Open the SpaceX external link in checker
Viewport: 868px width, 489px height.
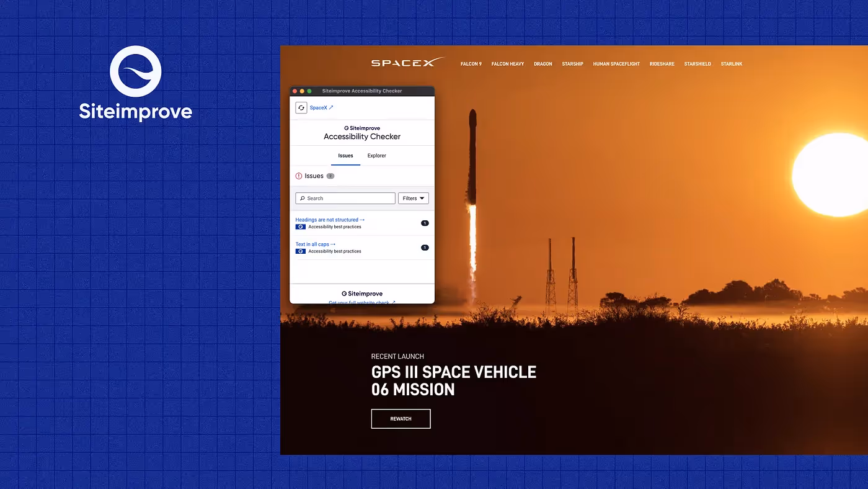pos(321,108)
